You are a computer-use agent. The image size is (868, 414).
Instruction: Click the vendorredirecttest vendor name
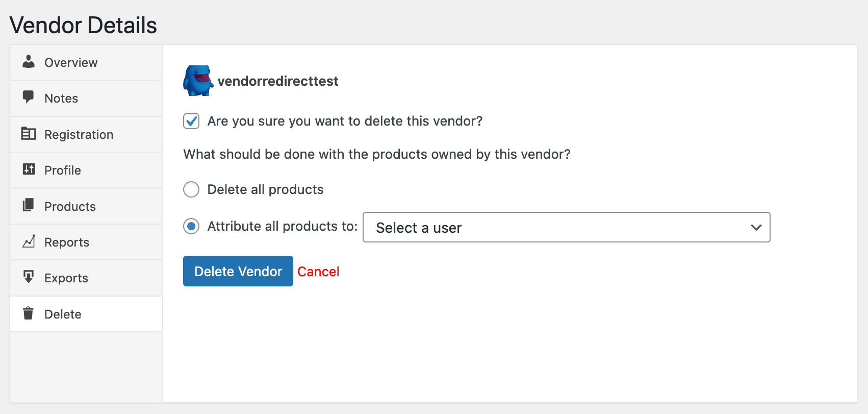278,81
